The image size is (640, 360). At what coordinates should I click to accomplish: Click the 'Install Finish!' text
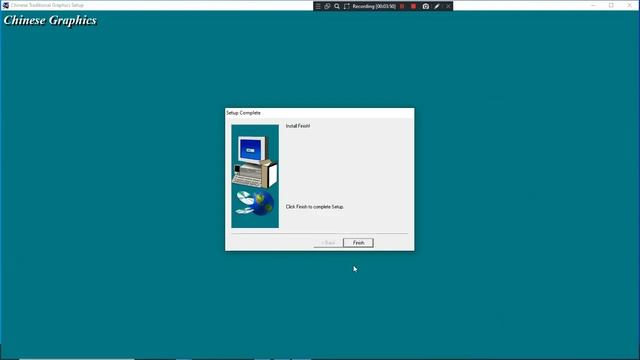click(x=298, y=126)
